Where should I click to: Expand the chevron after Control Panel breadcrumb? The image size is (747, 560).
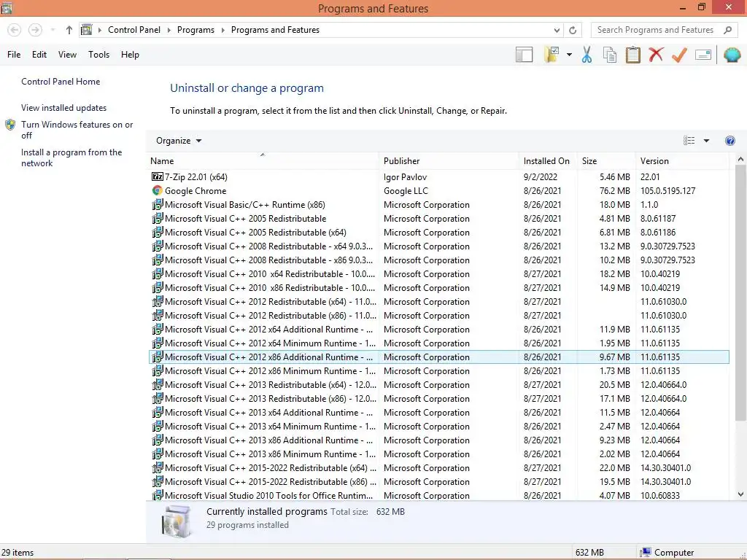[x=169, y=30]
